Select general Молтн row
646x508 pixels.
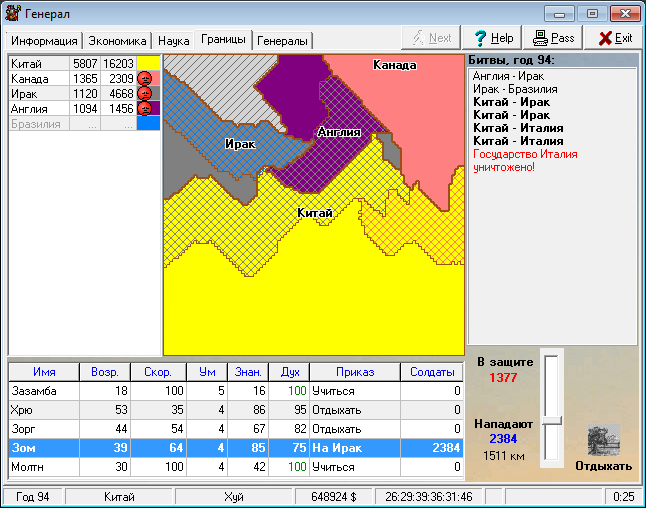coord(236,467)
